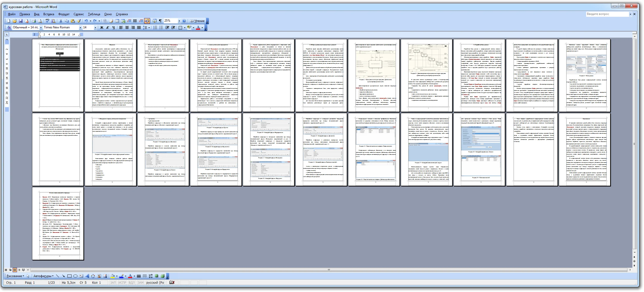
Task: Click the Чтение reading mode button
Action: [x=198, y=21]
